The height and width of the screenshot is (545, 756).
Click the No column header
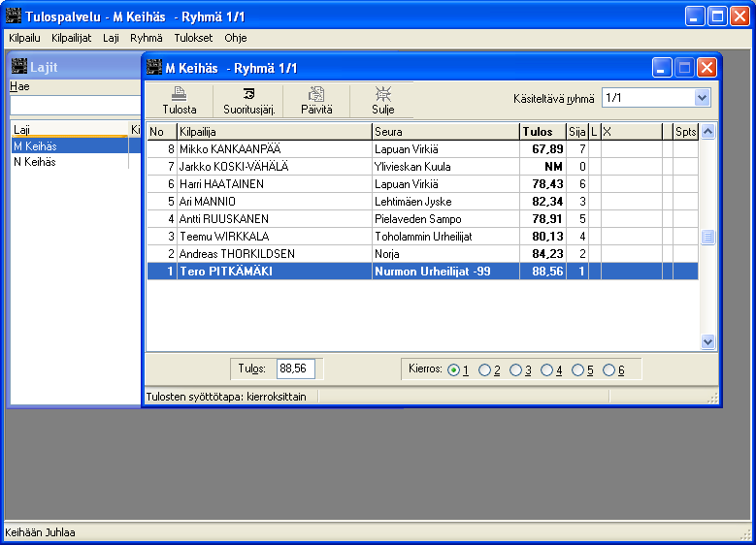162,132
